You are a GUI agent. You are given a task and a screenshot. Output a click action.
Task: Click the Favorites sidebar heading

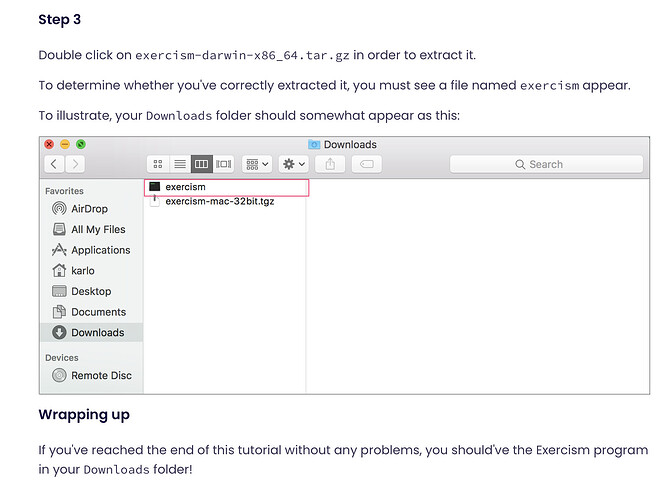64,191
